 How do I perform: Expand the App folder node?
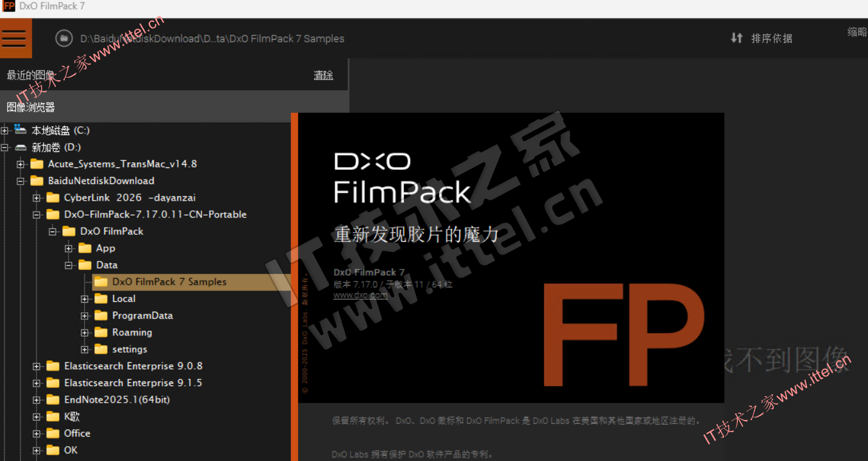click(69, 249)
